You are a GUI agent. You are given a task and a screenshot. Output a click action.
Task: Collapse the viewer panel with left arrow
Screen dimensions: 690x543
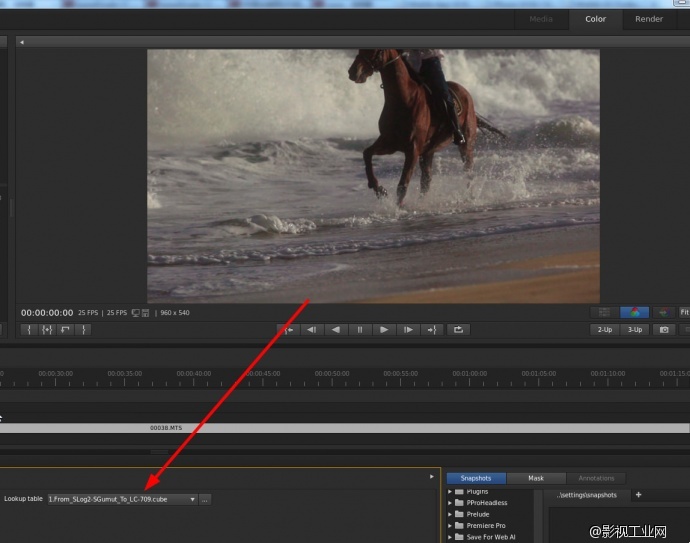click(x=22, y=42)
